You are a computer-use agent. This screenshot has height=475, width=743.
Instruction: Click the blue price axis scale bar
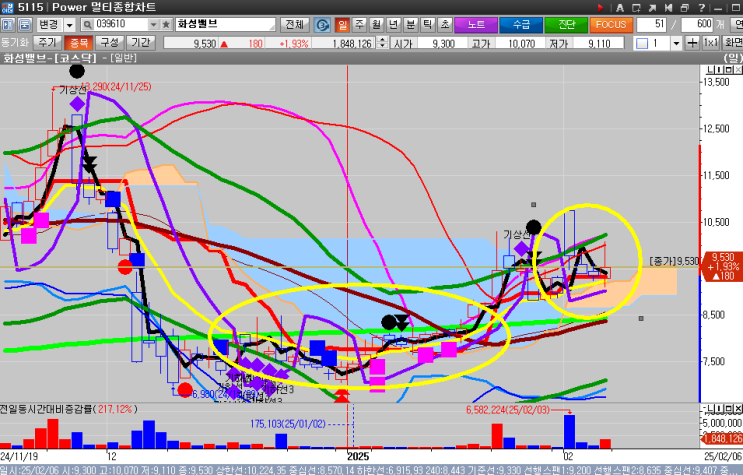(x=701, y=338)
